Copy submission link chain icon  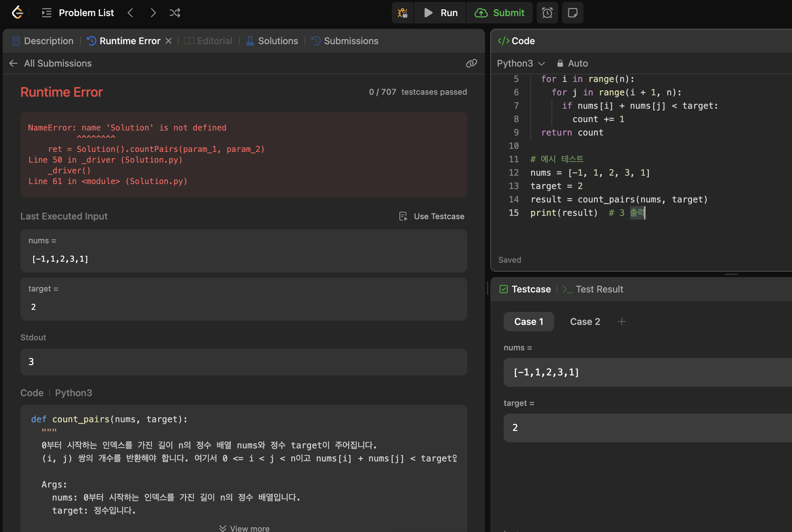pyautogui.click(x=471, y=63)
